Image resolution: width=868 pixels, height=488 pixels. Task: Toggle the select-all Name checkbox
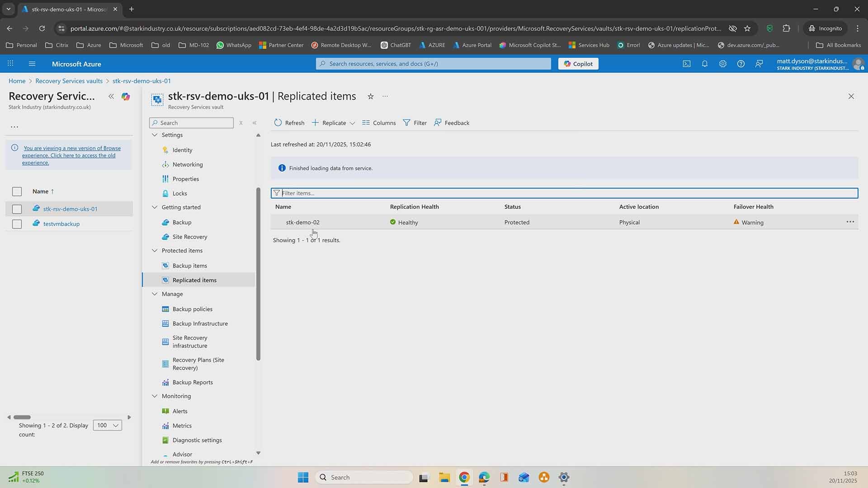(17, 192)
